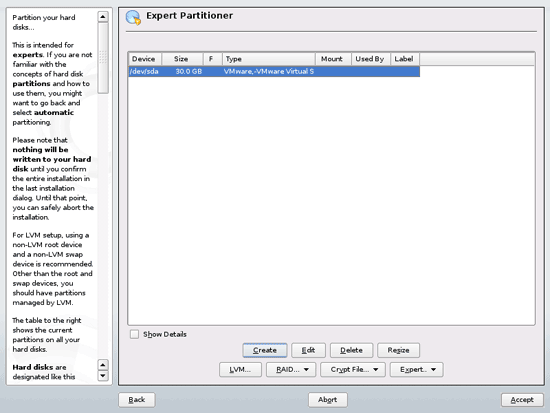The image size is (550, 413).
Task: Click the Label column header
Action: click(x=405, y=59)
